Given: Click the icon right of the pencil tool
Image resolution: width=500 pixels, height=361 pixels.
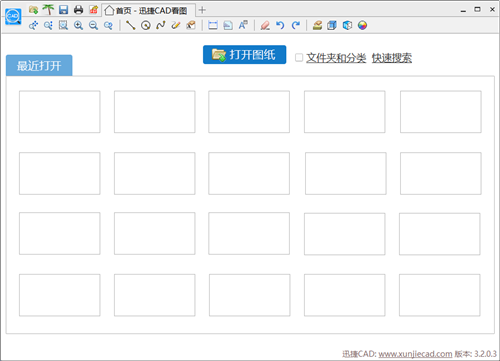Looking at the screenshot, I should [191, 25].
